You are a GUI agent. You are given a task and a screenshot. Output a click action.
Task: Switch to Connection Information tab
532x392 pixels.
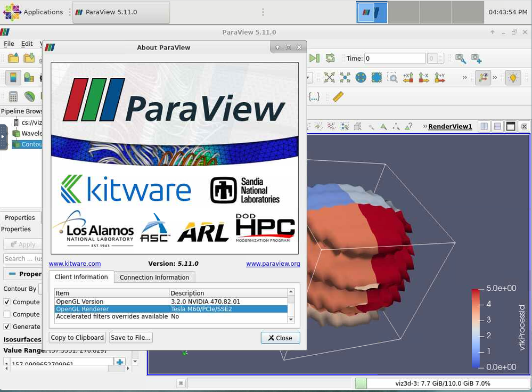tap(154, 277)
